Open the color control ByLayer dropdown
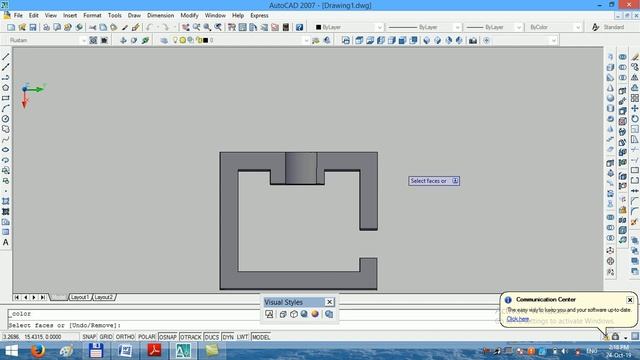 [x=379, y=27]
